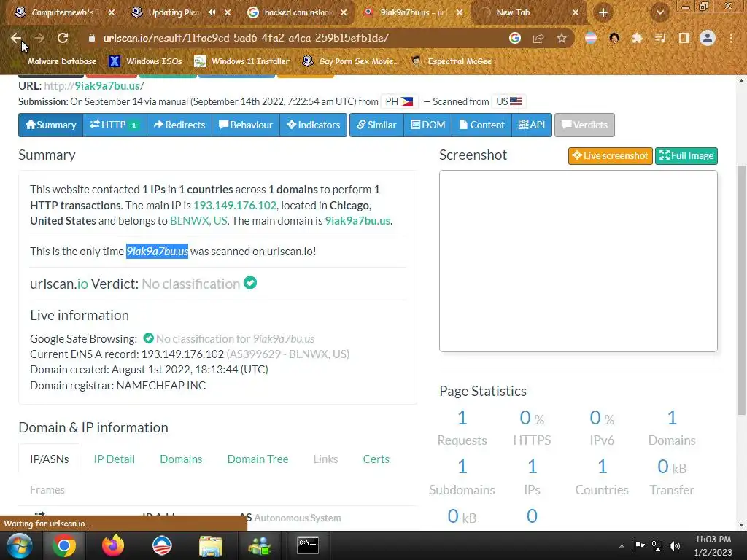Bookmark this page with the star icon
The width and height of the screenshot is (747, 560).
562,38
